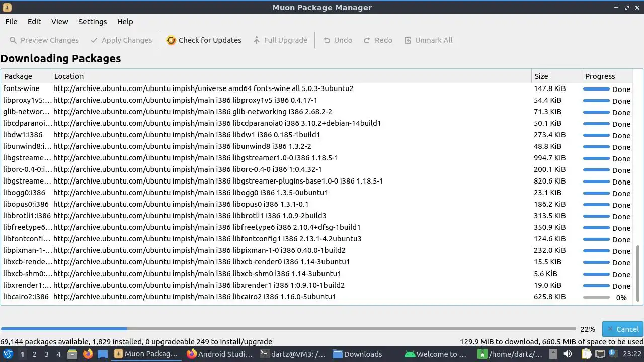Viewport: 644px width, 362px height.
Task: Click the libcairo2 0% progress bar
Action: 596,297
